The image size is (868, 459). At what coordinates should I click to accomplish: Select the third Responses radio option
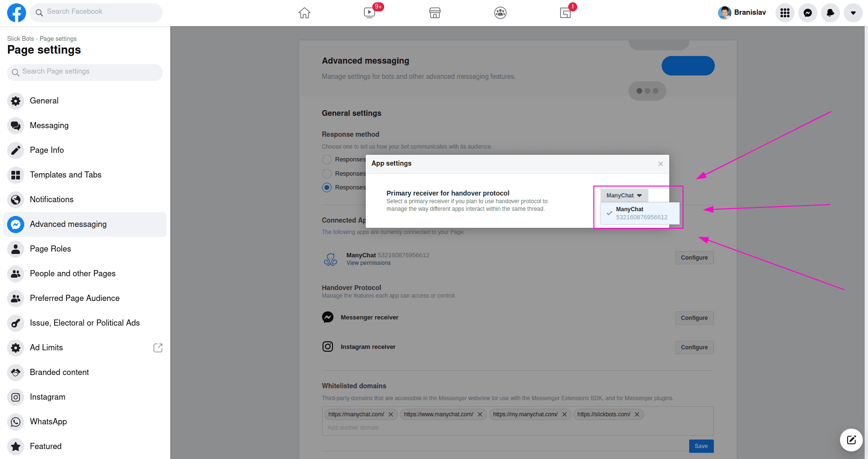coord(327,187)
